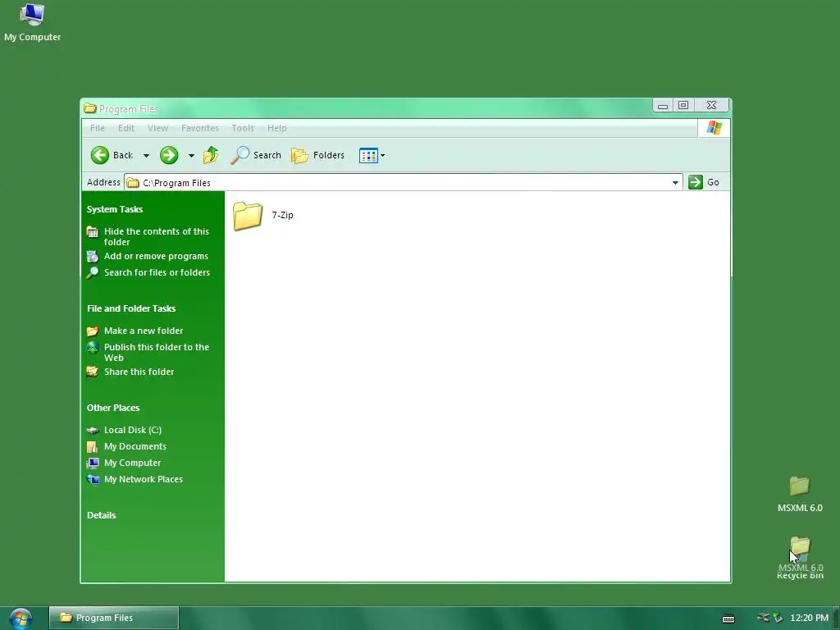Click Make a new folder link

(x=144, y=331)
